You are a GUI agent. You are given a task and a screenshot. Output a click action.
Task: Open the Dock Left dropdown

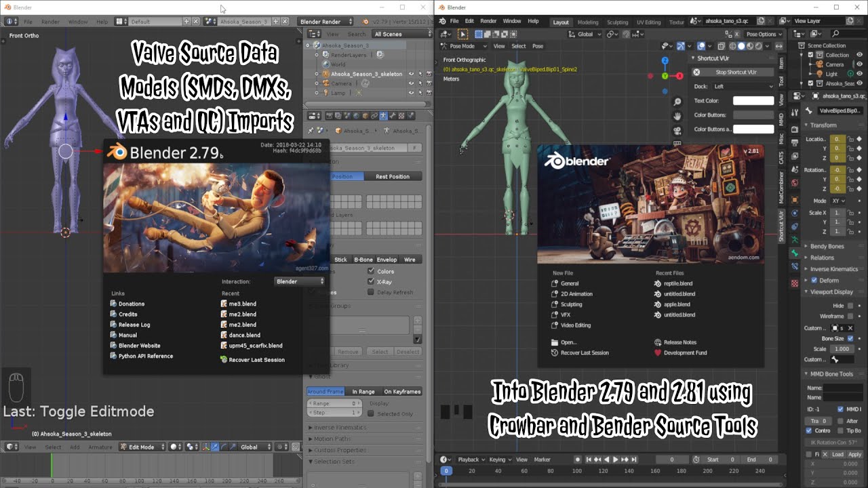click(743, 86)
